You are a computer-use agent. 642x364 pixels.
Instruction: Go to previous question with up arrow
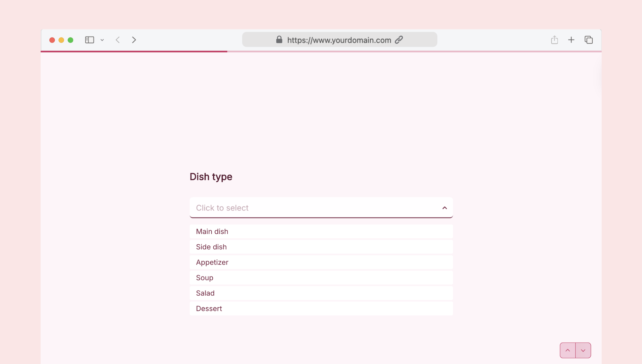pyautogui.click(x=568, y=350)
